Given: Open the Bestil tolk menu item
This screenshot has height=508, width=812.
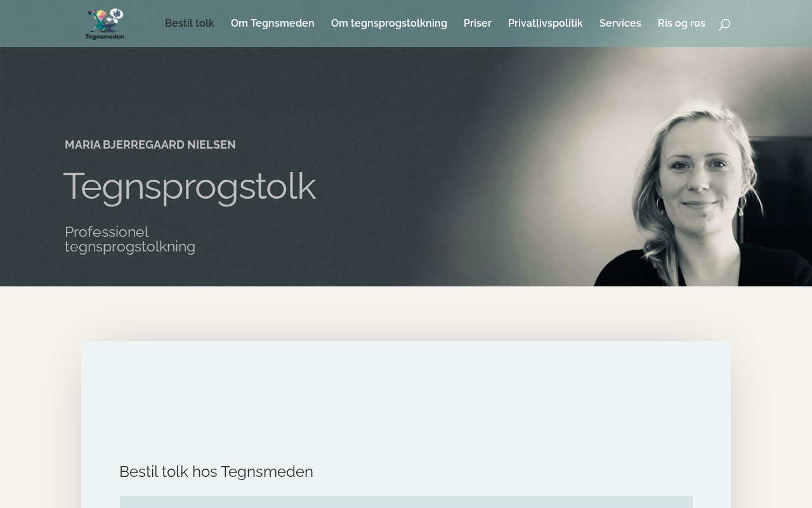Looking at the screenshot, I should point(190,23).
